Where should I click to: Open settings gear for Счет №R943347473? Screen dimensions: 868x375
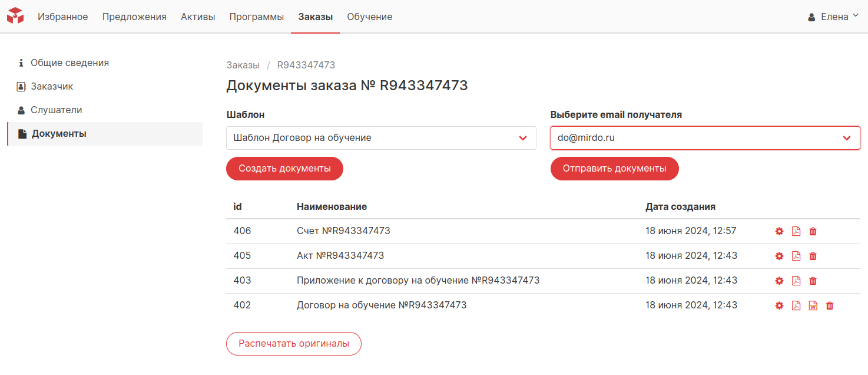779,231
